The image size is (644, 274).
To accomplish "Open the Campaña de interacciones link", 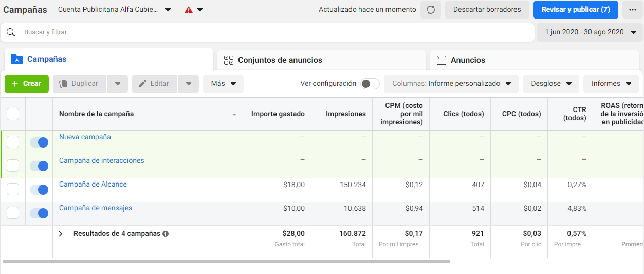I will [x=101, y=161].
